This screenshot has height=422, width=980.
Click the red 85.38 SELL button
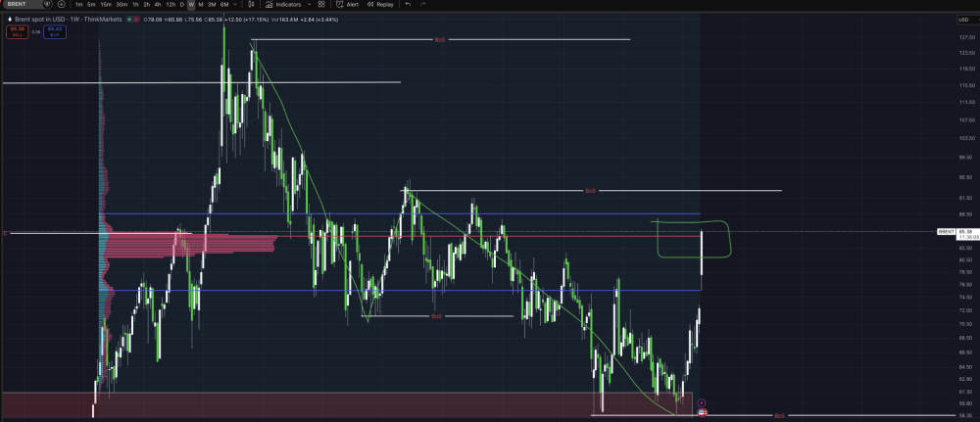[17, 32]
